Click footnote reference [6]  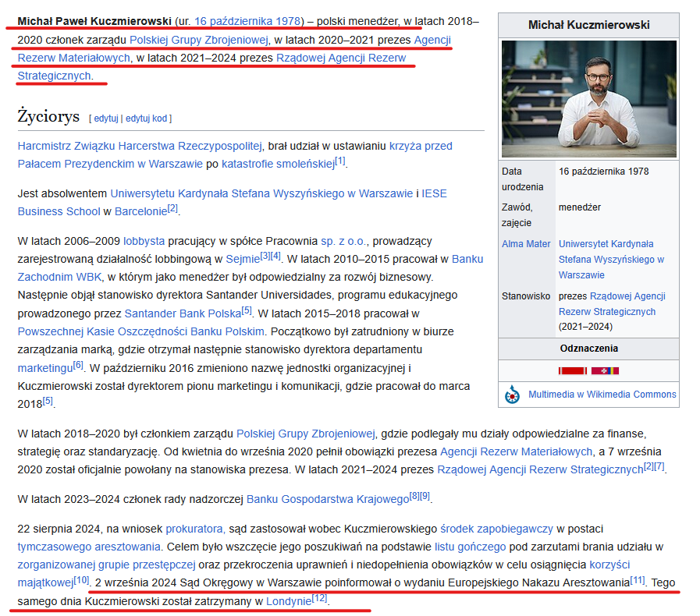coord(78,365)
